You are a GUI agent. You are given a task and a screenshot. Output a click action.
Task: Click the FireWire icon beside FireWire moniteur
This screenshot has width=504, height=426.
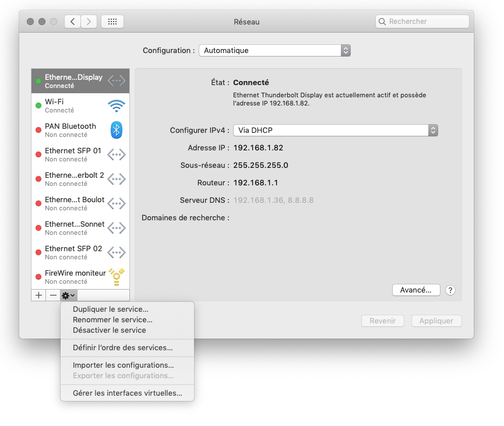pos(117,277)
